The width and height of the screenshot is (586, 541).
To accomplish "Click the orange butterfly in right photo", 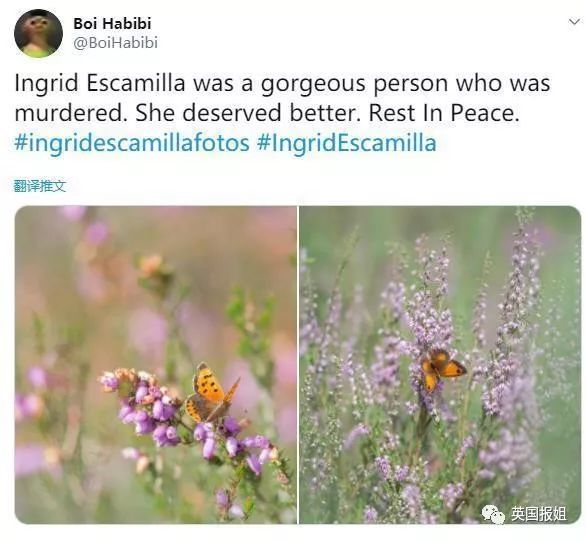I will [x=442, y=369].
